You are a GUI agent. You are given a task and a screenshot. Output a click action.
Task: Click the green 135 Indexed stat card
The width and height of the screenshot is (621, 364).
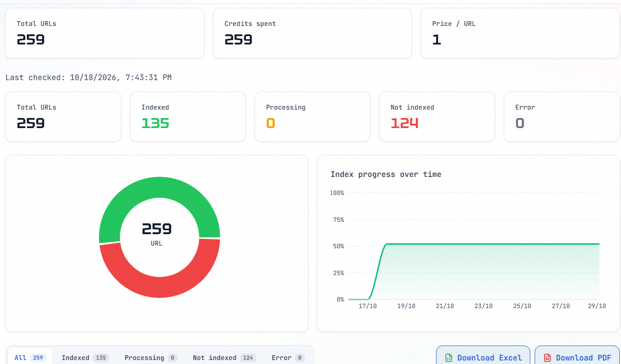188,117
